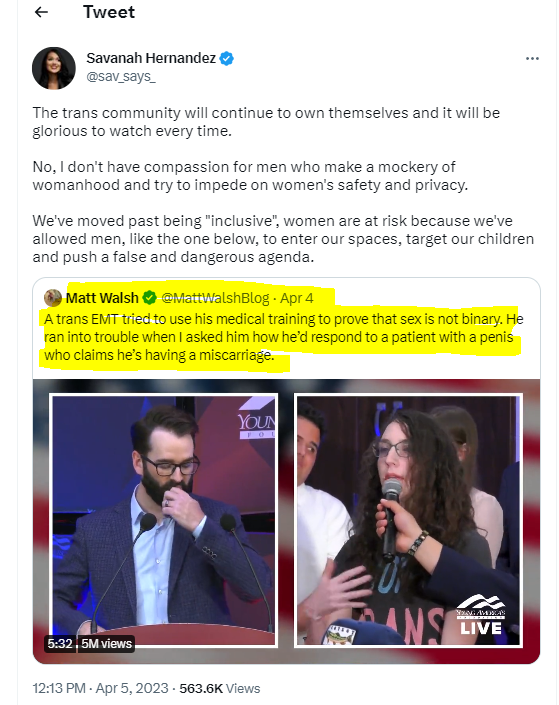Click the Apr 4 date on quoted tweet

point(297,298)
